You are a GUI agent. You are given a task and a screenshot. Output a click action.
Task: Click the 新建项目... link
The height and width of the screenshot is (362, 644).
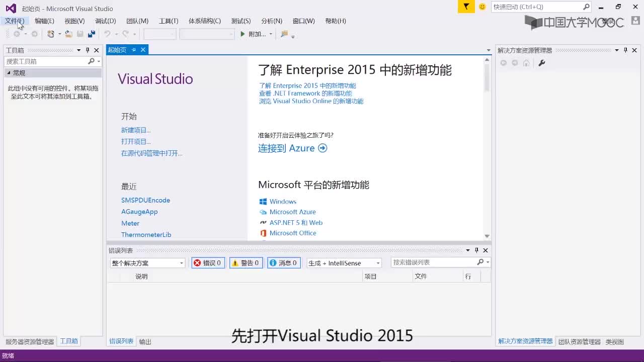[x=136, y=130]
